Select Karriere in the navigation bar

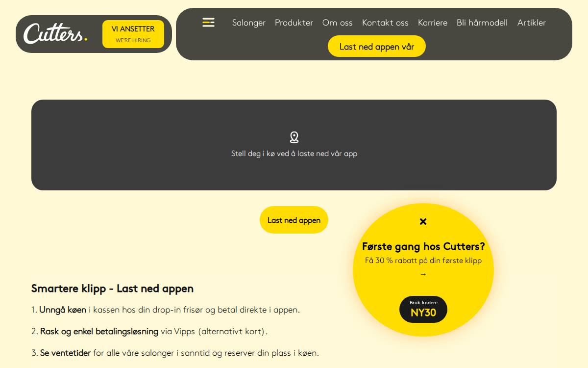click(x=433, y=23)
